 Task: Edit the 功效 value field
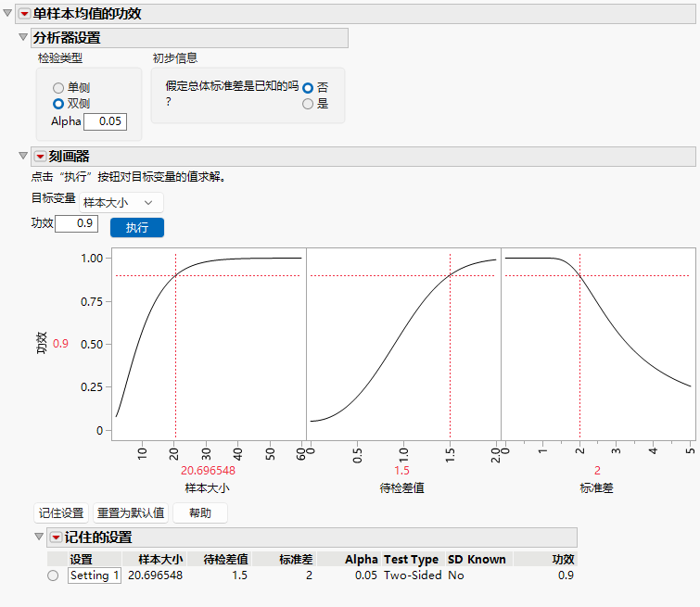point(76,223)
